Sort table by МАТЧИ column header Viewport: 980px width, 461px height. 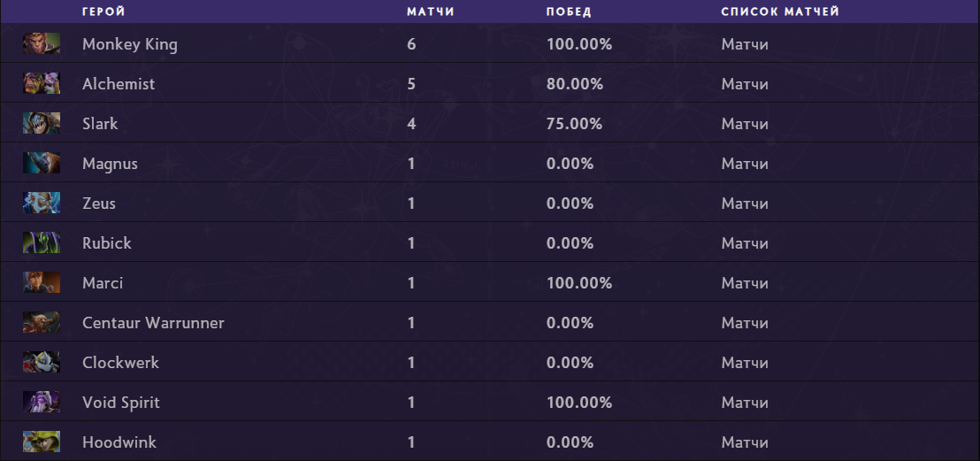(x=431, y=12)
